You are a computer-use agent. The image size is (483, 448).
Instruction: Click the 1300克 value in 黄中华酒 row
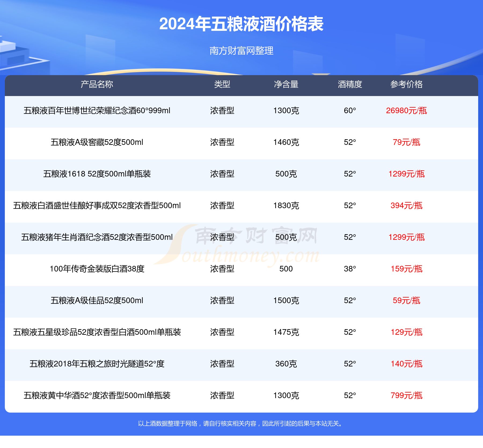pos(286,395)
